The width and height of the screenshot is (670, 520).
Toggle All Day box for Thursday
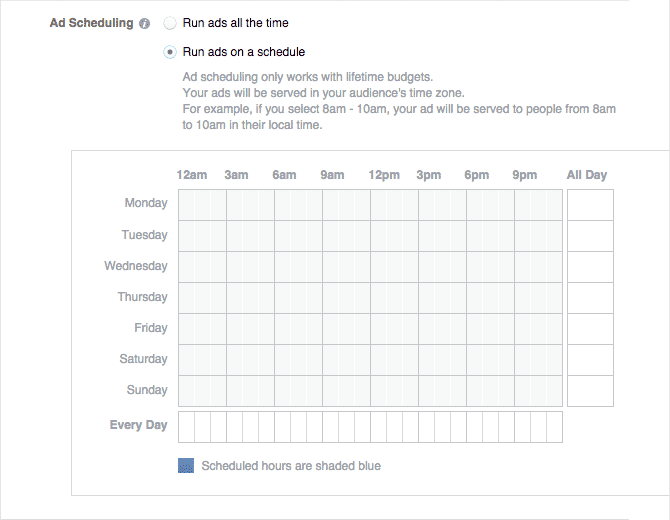pyautogui.click(x=591, y=298)
